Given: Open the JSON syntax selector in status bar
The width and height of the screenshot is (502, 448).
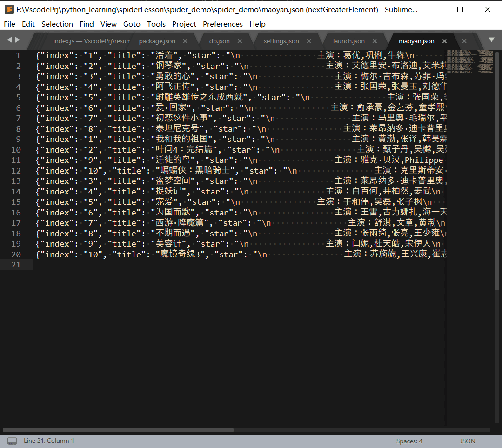Looking at the screenshot, I should tap(467, 441).
